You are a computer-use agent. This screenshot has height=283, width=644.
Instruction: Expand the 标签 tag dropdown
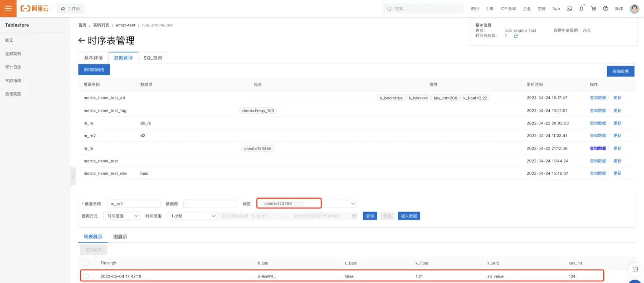[x=353, y=204]
